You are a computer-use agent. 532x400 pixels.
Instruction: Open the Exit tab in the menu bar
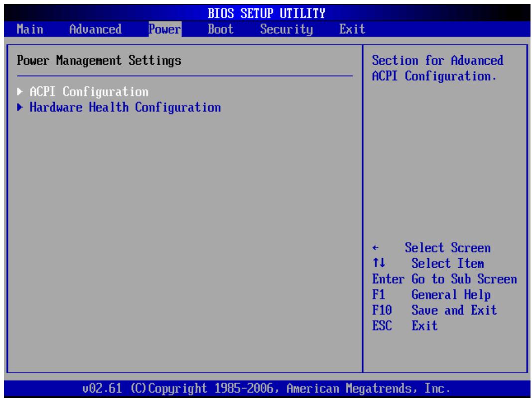tap(352, 29)
